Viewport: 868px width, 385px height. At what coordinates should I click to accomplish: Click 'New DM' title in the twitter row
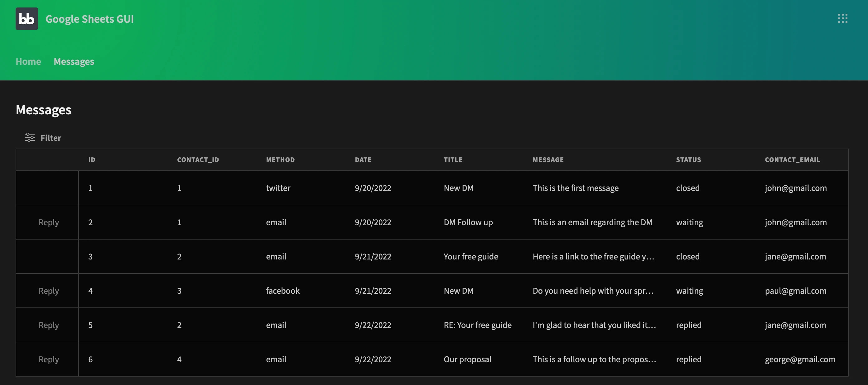[458, 188]
